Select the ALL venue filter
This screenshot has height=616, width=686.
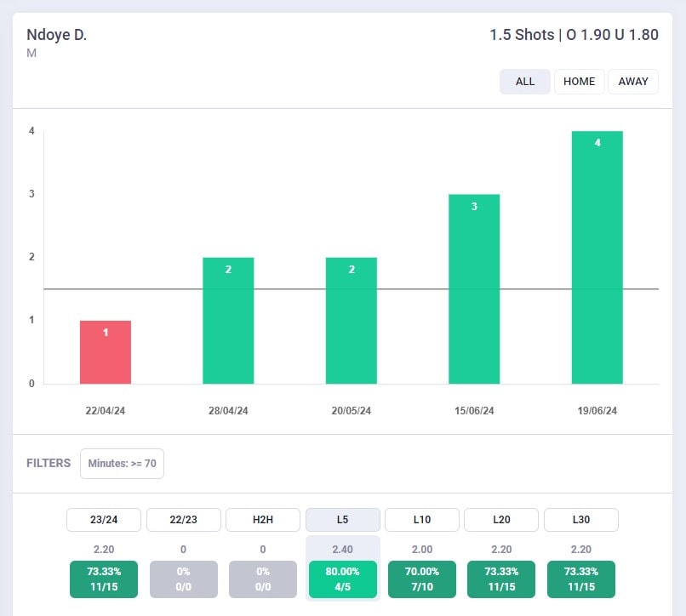tap(524, 82)
